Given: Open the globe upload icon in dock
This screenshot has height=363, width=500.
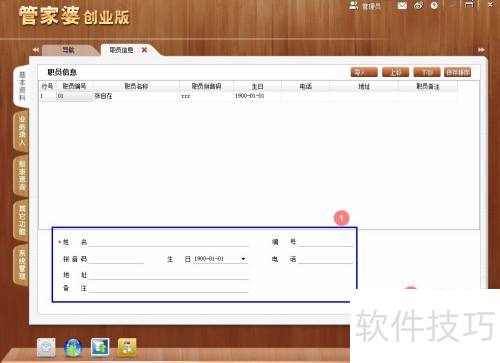Looking at the screenshot, I should (73, 347).
